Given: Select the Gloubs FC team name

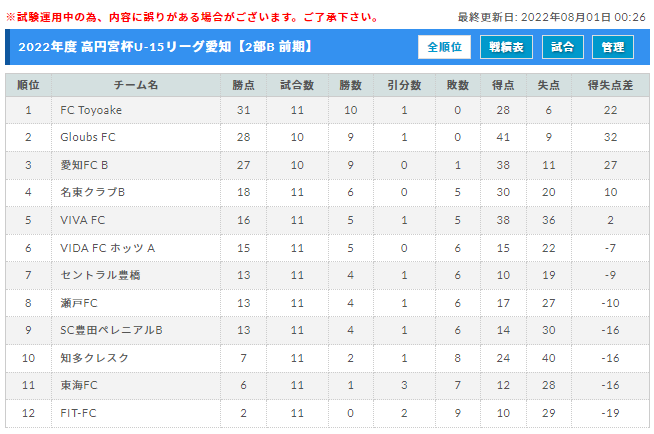Looking at the screenshot, I should [x=88, y=137].
